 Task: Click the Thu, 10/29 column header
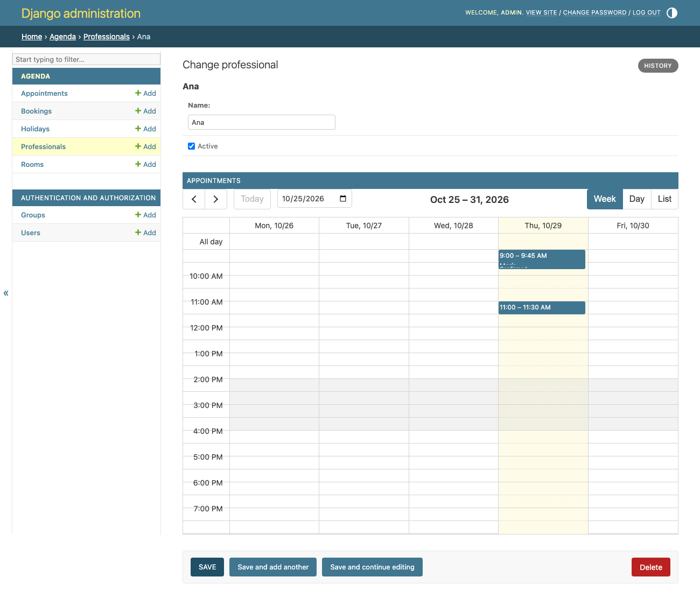(x=543, y=226)
